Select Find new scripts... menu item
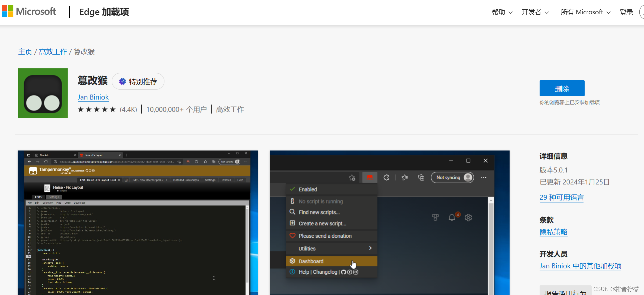This screenshot has width=644, height=295. 332,212
